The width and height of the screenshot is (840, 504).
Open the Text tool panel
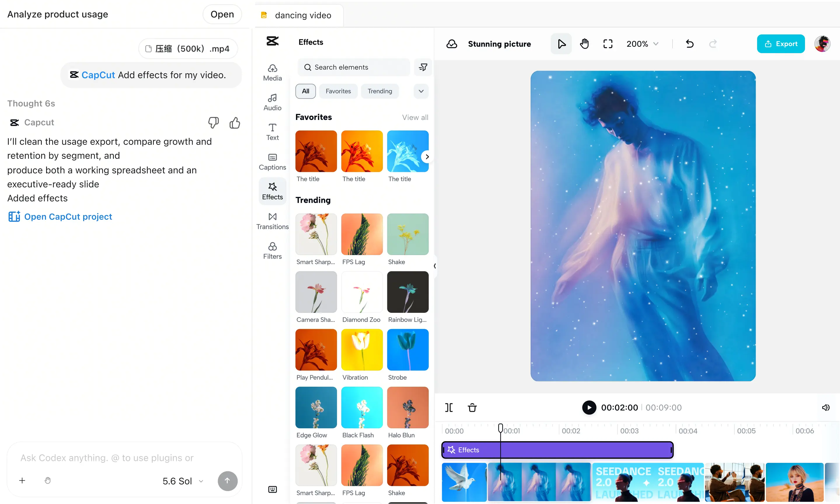(x=272, y=132)
